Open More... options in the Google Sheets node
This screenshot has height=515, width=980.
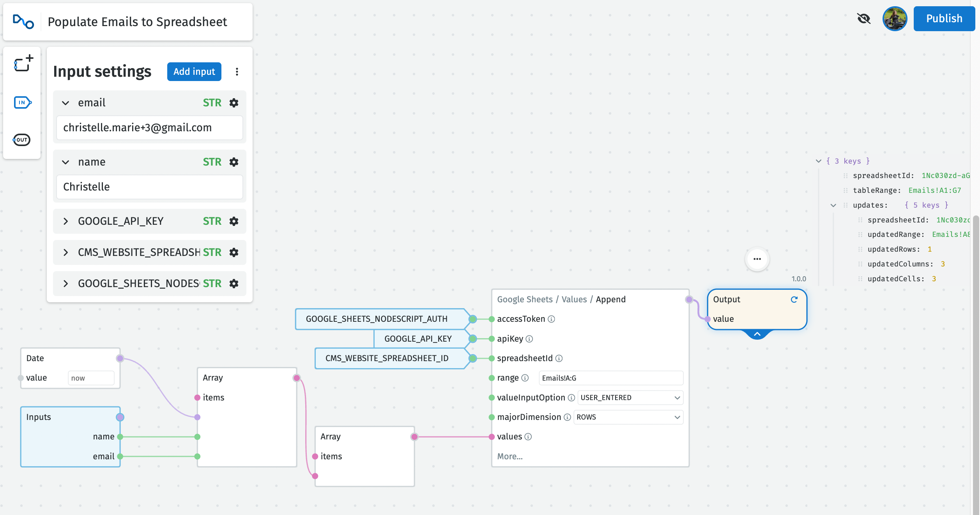(x=509, y=456)
